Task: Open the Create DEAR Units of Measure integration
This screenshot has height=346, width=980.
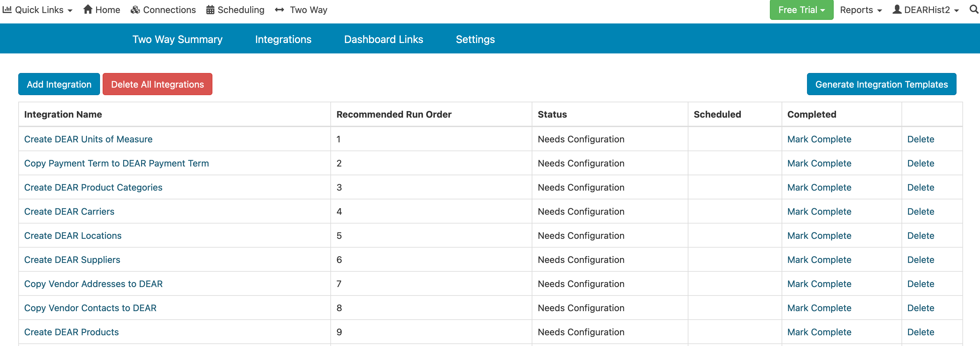Action: (x=88, y=139)
